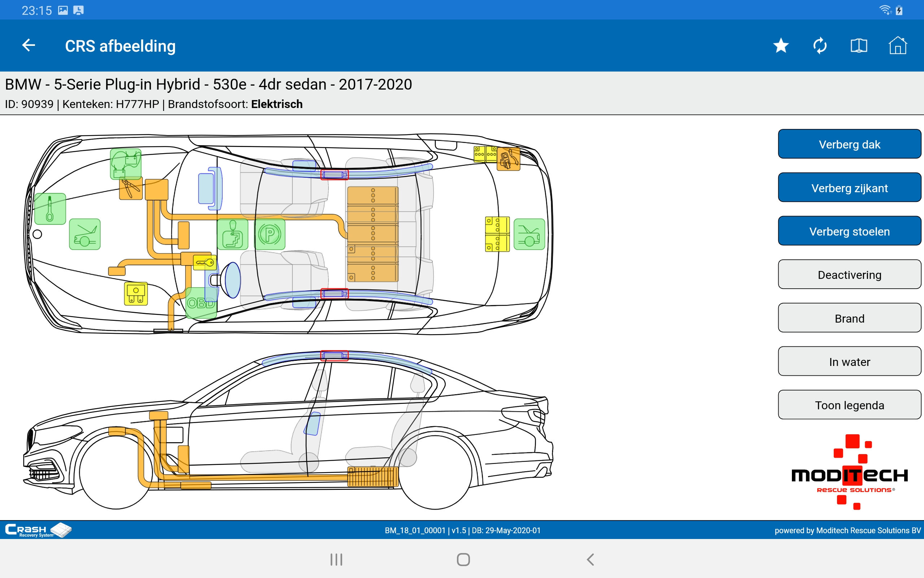Select the green open-trunk car icon
Image resolution: width=924 pixels, height=578 pixels.
click(529, 234)
